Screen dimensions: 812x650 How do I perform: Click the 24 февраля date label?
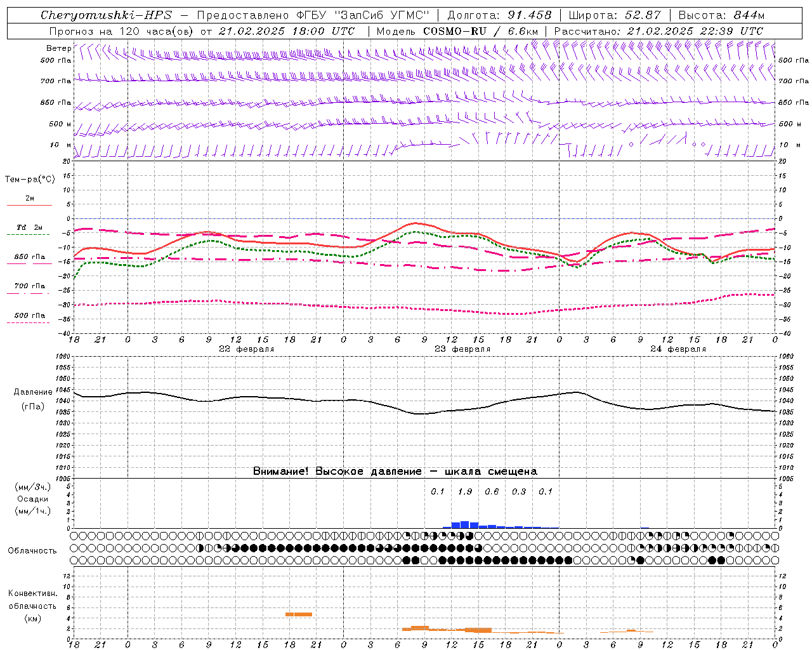click(x=678, y=349)
